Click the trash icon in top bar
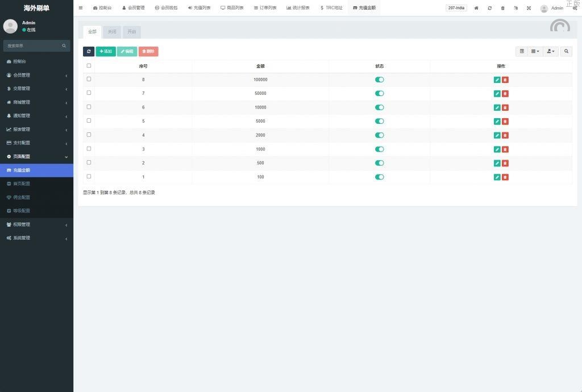582x392 pixels. pos(502,8)
